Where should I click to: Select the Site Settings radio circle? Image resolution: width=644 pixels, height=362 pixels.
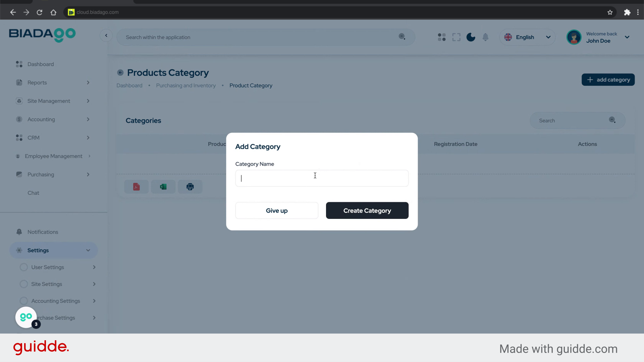tap(23, 284)
